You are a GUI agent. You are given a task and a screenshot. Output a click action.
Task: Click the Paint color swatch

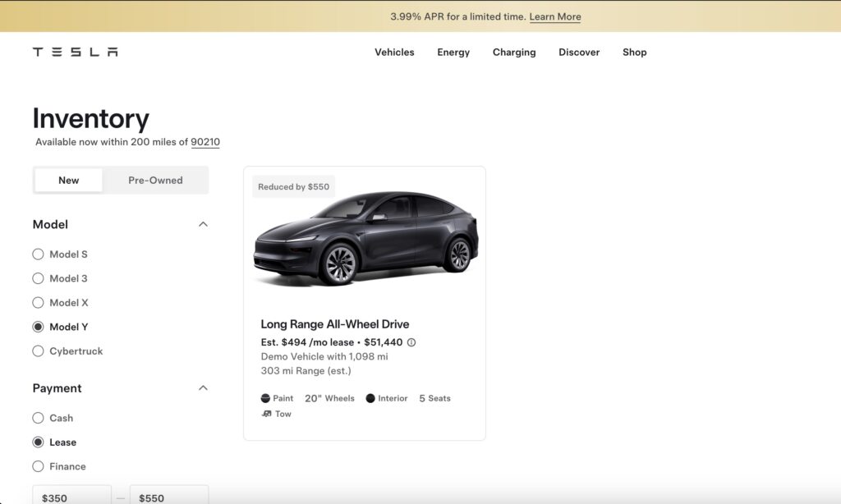265,398
